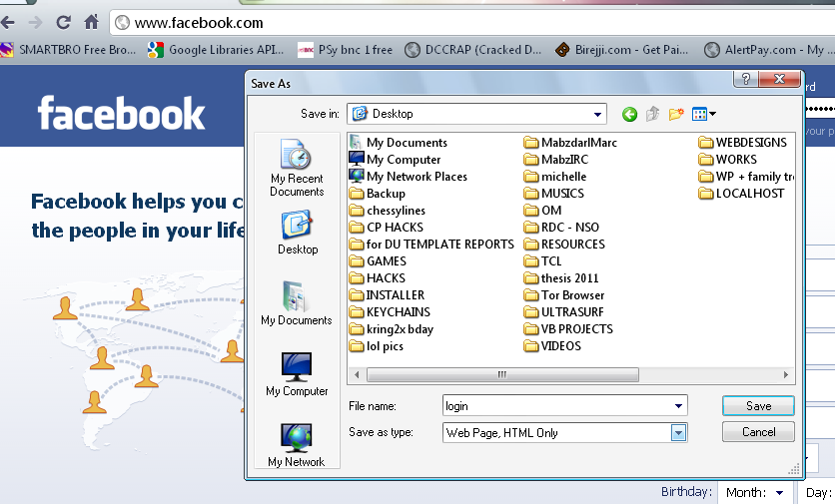Image resolution: width=835 pixels, height=504 pixels.
Task: Click the scrollbar right arrow in file list
Action: tap(786, 374)
